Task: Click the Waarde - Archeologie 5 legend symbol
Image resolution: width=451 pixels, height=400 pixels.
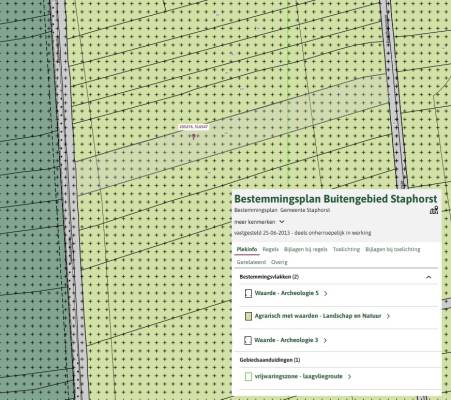Action: (x=248, y=293)
